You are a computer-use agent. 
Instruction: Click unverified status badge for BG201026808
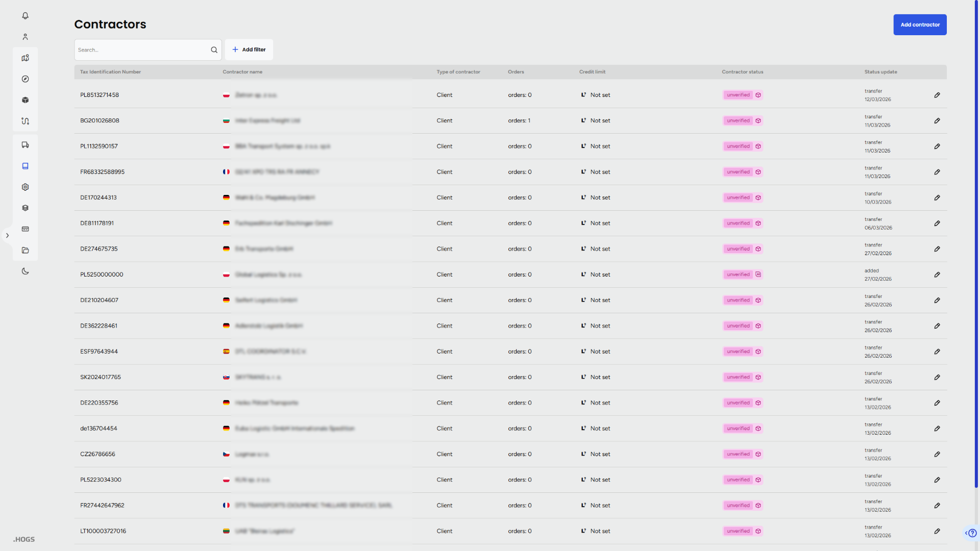[738, 121]
